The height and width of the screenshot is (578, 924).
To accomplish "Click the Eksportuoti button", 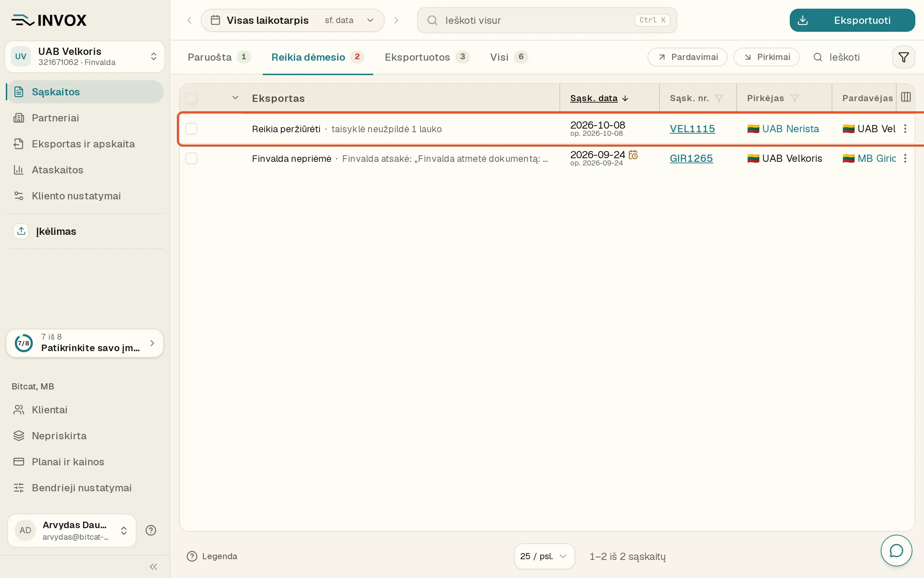I will (x=852, y=20).
